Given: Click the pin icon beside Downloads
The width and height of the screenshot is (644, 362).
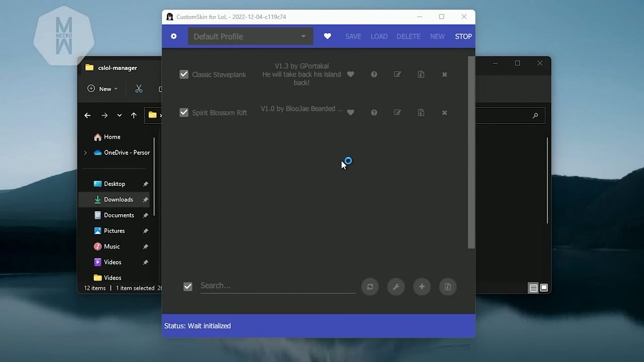Looking at the screenshot, I should [x=145, y=200].
